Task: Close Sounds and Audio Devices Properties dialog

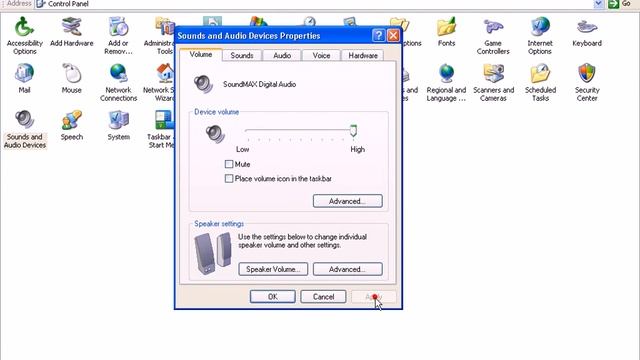Action: click(x=393, y=36)
